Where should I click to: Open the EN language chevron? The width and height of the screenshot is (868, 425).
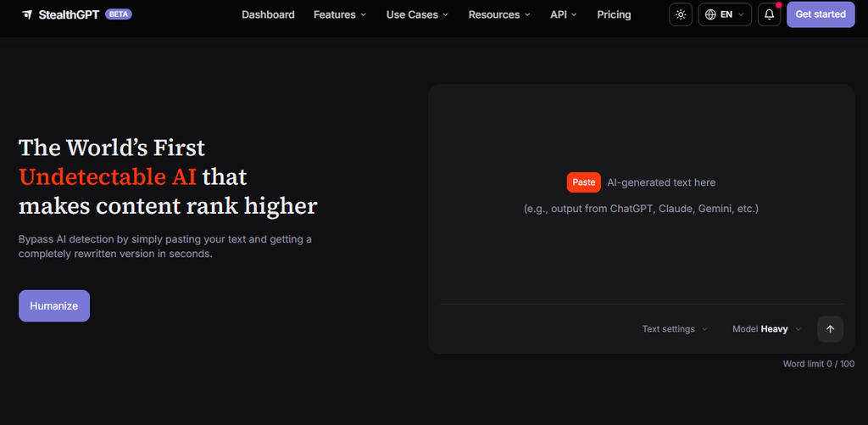(741, 14)
